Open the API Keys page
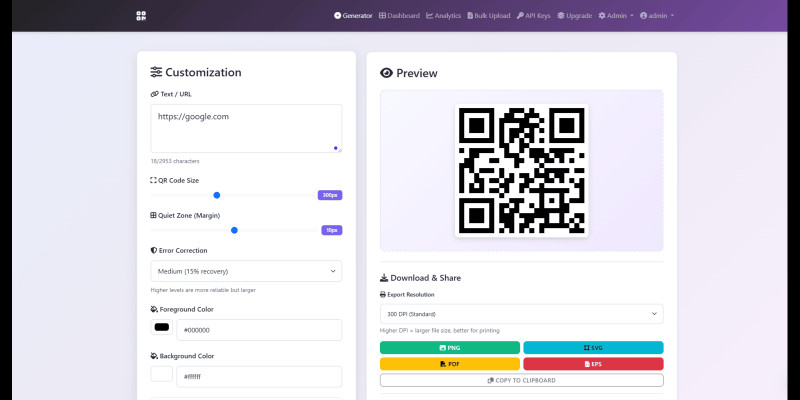800x400 pixels. pos(533,16)
